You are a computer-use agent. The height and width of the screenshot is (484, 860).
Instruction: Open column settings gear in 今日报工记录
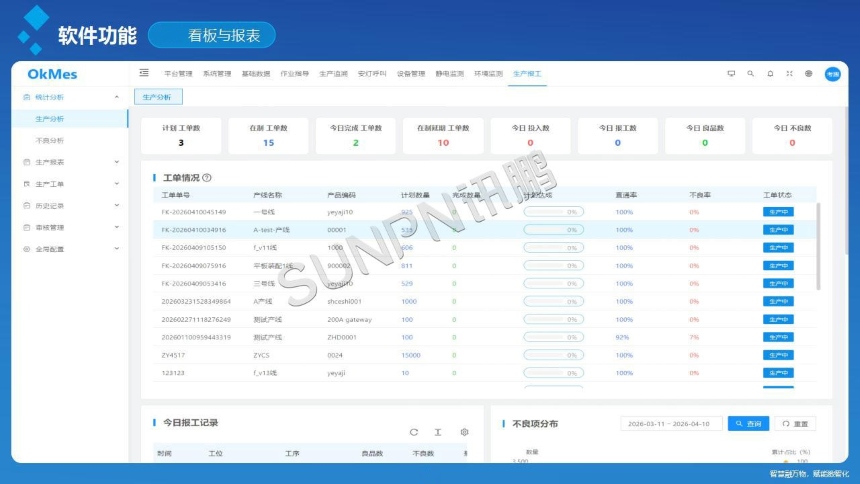click(x=465, y=432)
